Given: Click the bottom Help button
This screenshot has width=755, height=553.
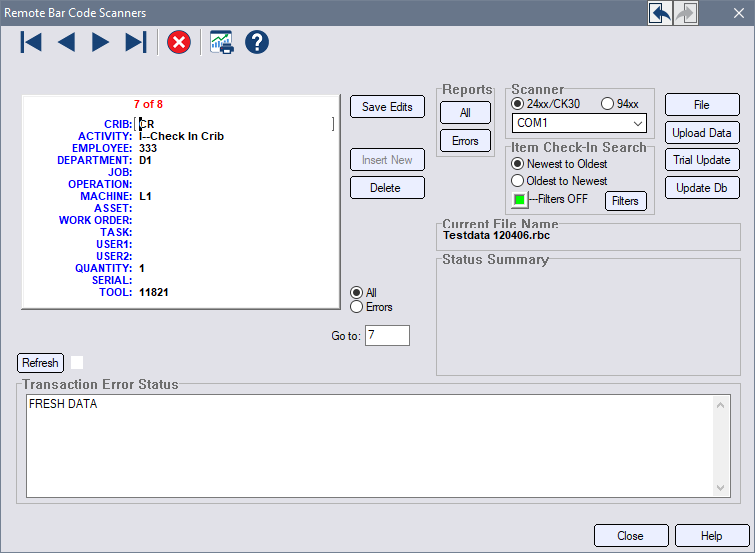Looking at the screenshot, I should click(712, 536).
